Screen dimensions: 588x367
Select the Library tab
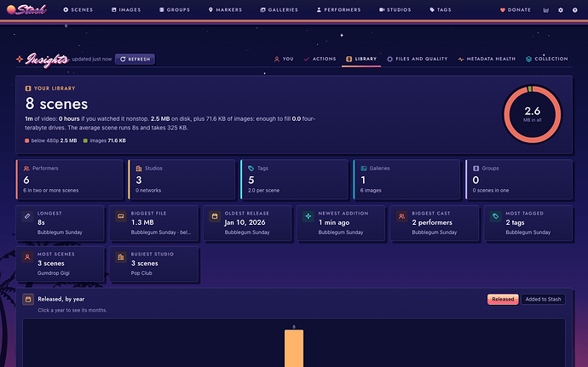tap(361, 59)
